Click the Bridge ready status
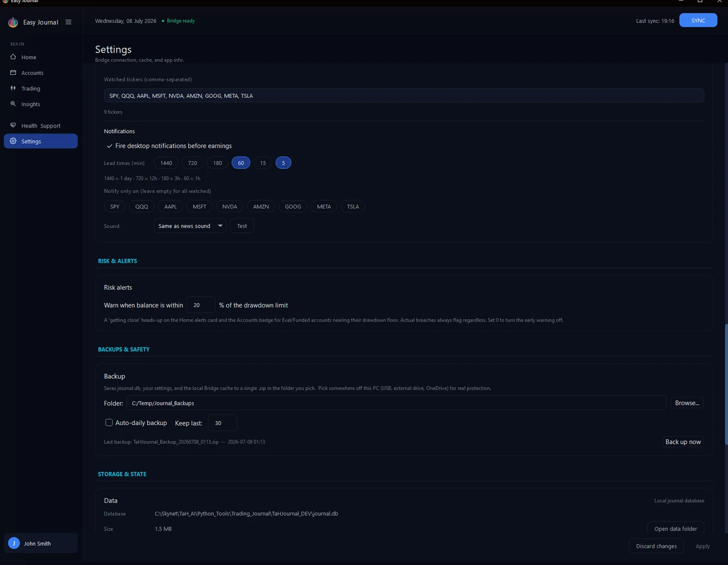Image resolution: width=728 pixels, height=565 pixels. tap(178, 21)
